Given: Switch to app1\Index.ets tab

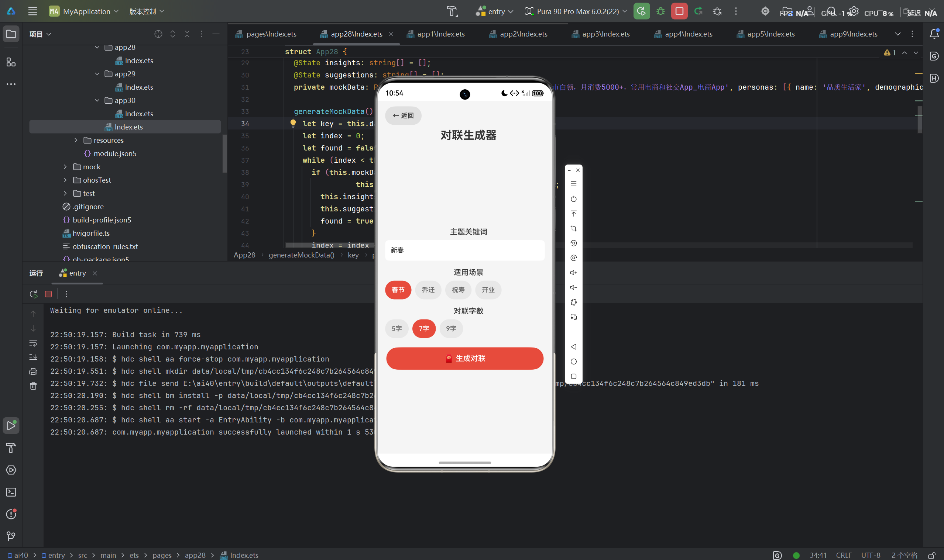Looking at the screenshot, I should tap(436, 34).
